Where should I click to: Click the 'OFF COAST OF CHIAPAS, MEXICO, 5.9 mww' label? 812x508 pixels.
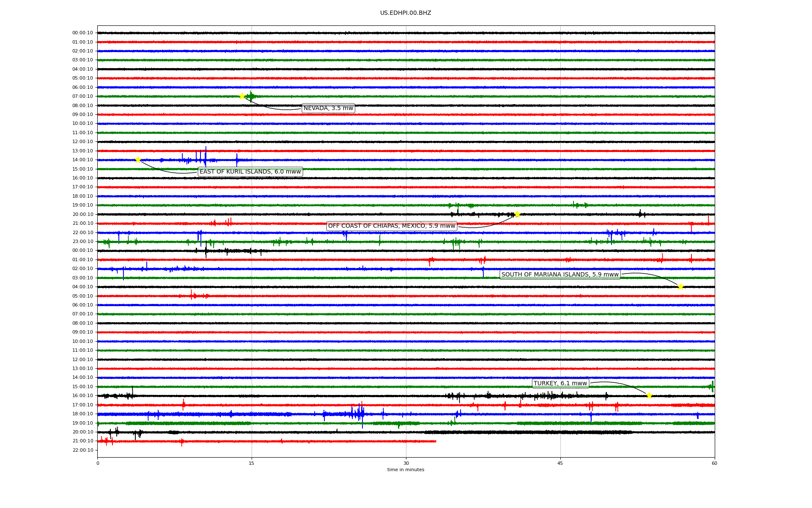392,226
